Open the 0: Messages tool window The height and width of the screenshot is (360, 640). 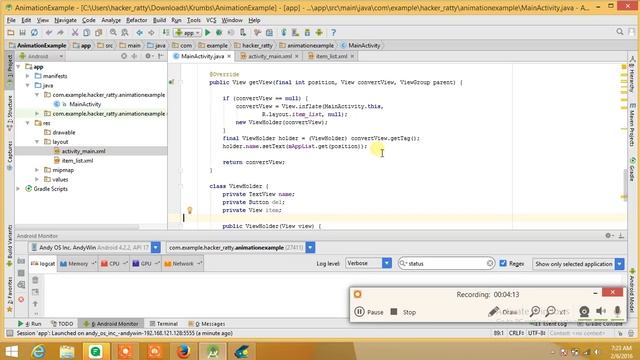(x=207, y=324)
